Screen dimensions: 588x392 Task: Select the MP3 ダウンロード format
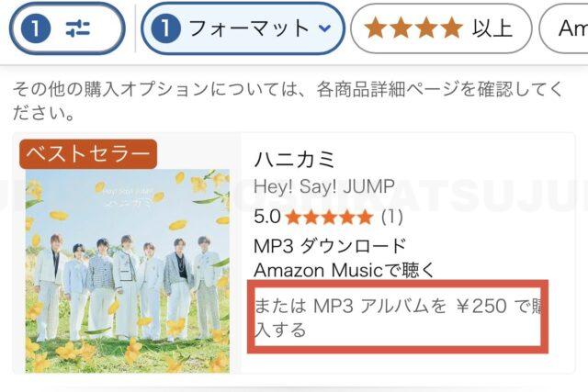[330, 246]
